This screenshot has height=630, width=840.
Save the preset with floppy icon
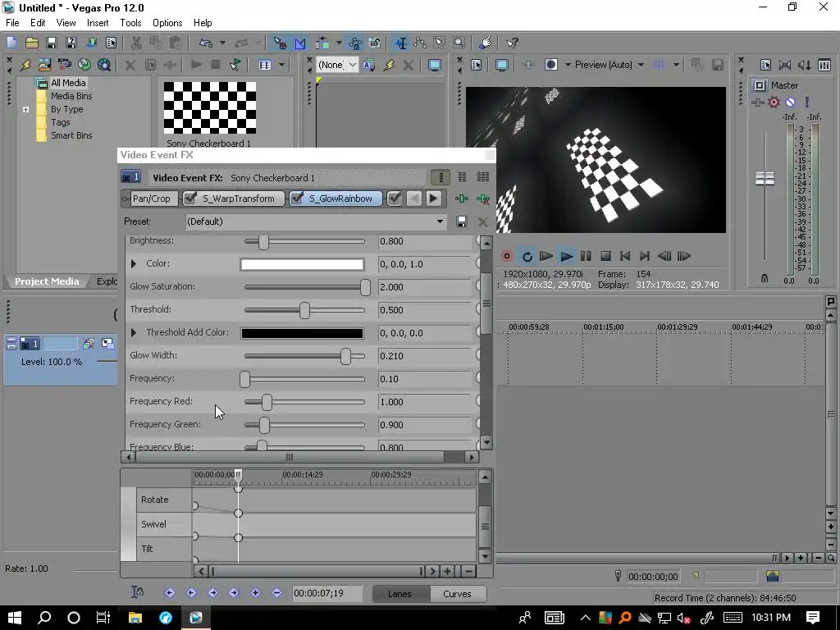tap(461, 221)
